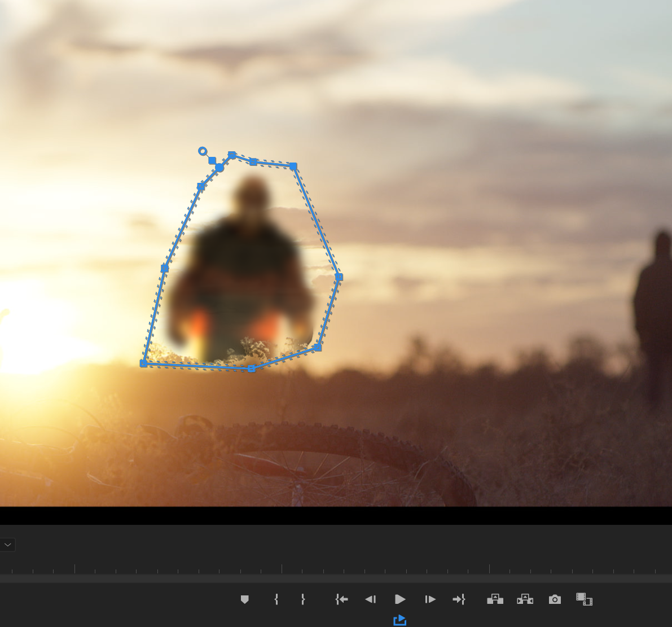Click the blue Export/share icon
Screen dimensions: 672x627
[400, 620]
